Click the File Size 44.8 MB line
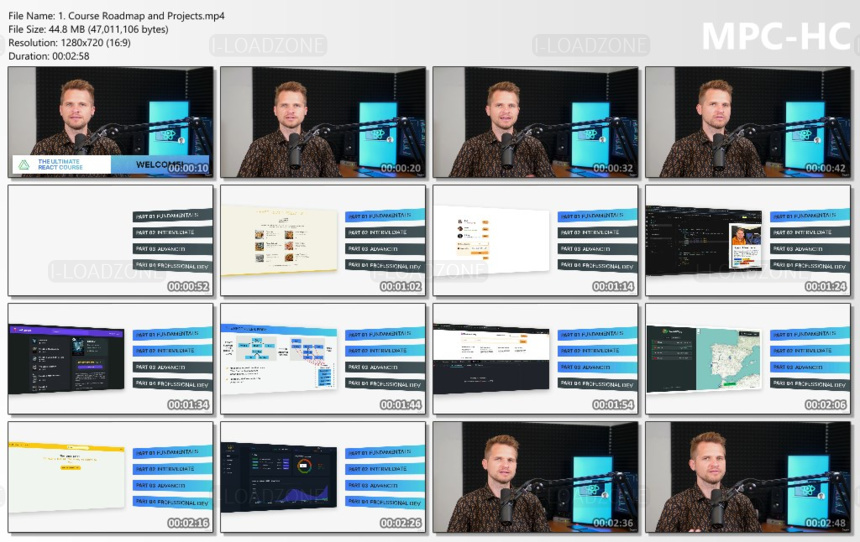Image resolution: width=860 pixels, height=542 pixels. pos(88,29)
